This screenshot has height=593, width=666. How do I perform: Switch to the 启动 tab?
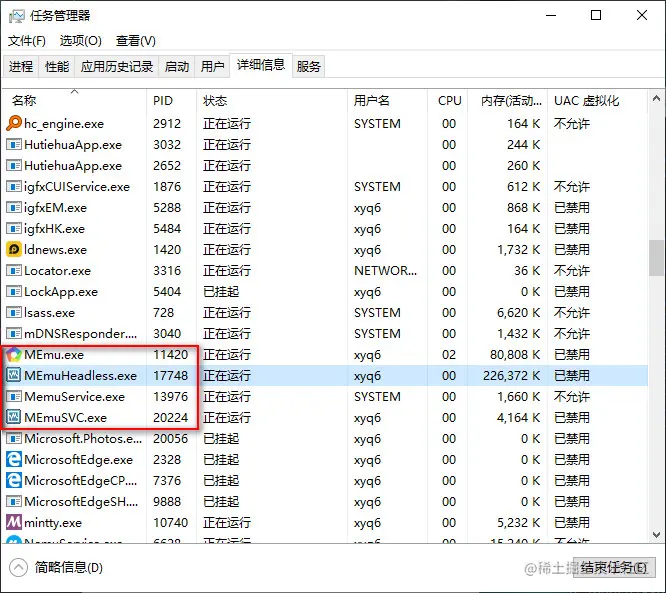tap(177, 67)
